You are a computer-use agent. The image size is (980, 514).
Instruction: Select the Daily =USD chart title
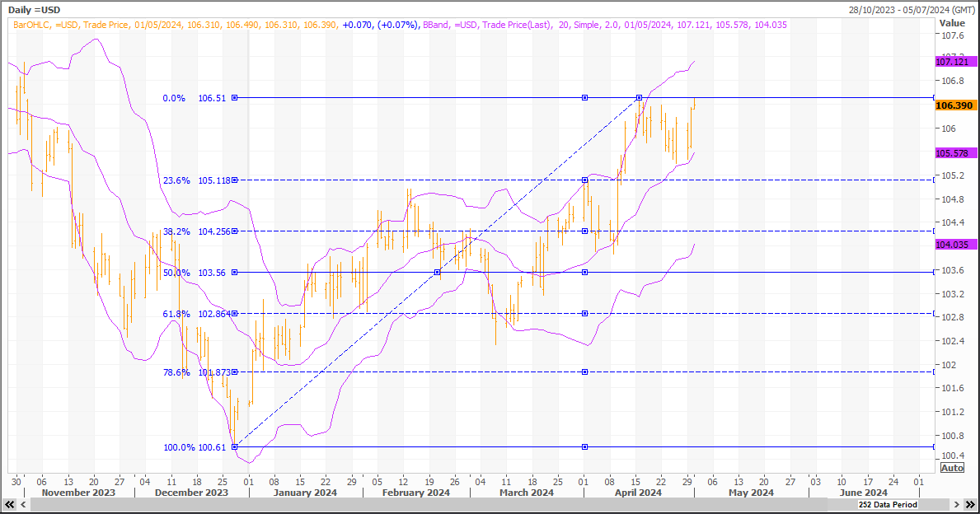(35, 10)
